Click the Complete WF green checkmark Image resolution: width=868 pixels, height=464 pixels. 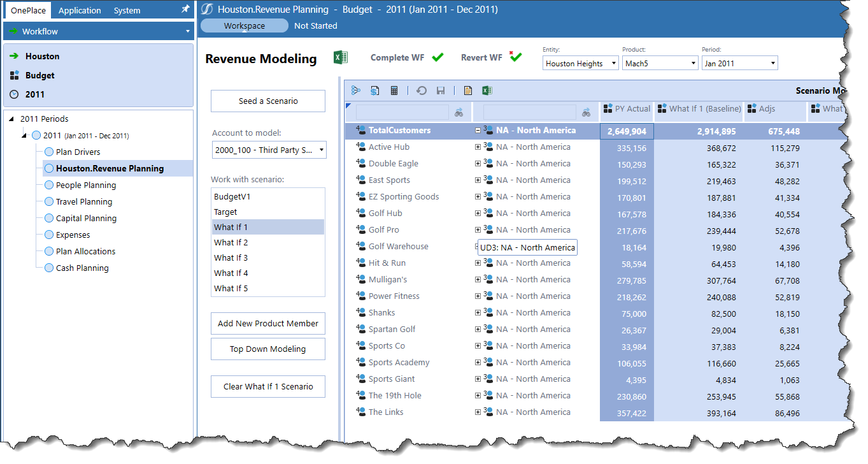pos(438,57)
